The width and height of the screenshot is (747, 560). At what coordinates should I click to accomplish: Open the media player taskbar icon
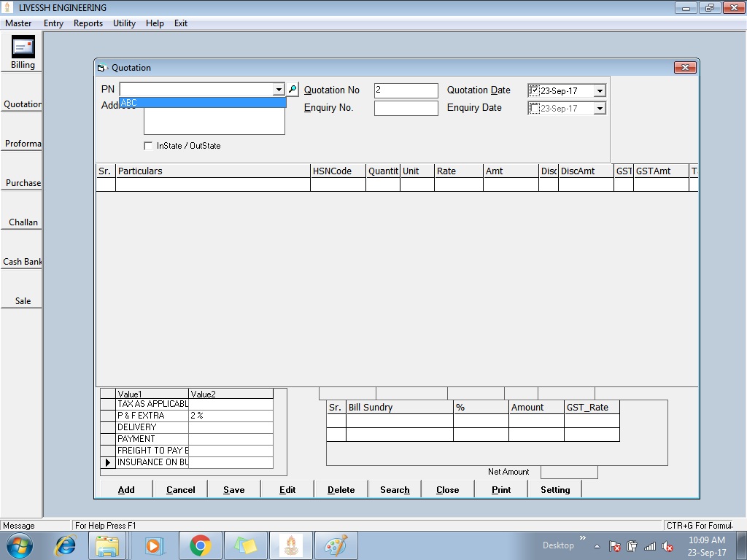click(x=154, y=545)
